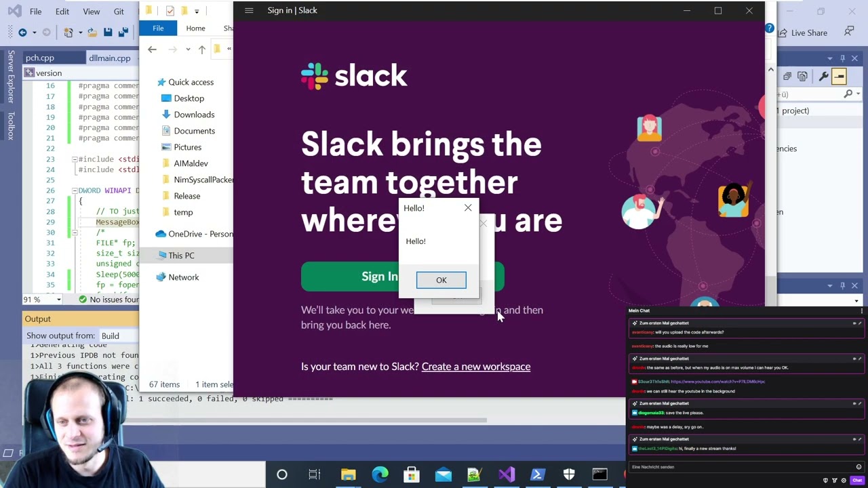This screenshot has height=488, width=868.
Task: Open recent locations dropdown in File Explorer
Action: tap(188, 49)
